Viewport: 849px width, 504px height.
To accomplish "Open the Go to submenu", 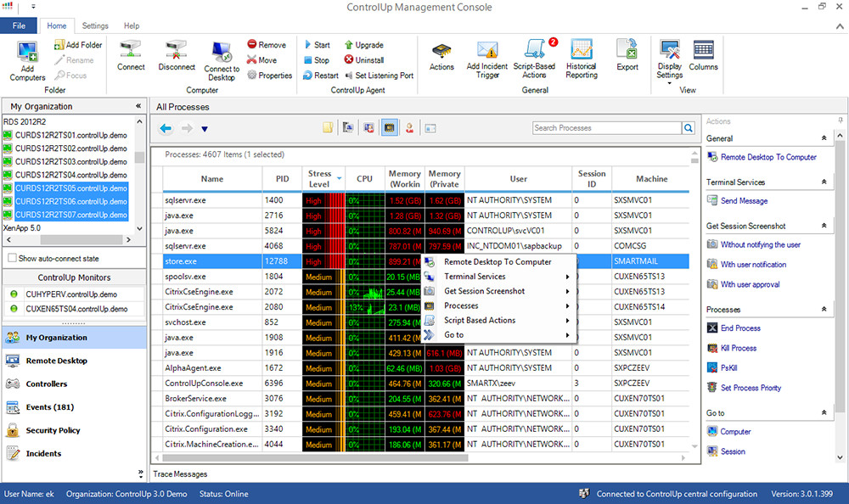I will pos(498,334).
